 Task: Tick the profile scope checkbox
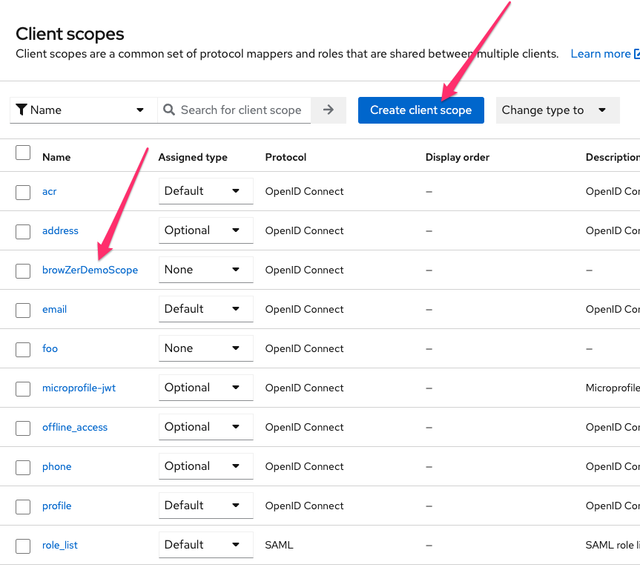23,507
